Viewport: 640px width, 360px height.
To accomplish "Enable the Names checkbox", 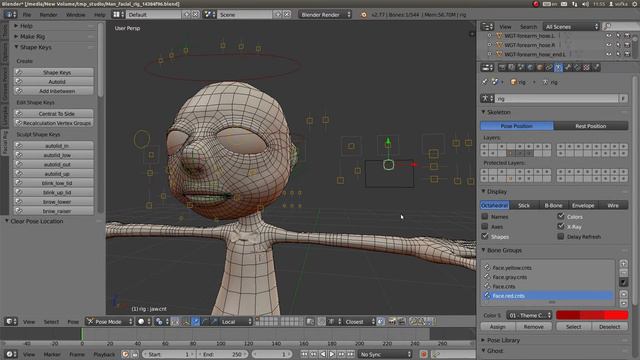I will click(x=485, y=216).
